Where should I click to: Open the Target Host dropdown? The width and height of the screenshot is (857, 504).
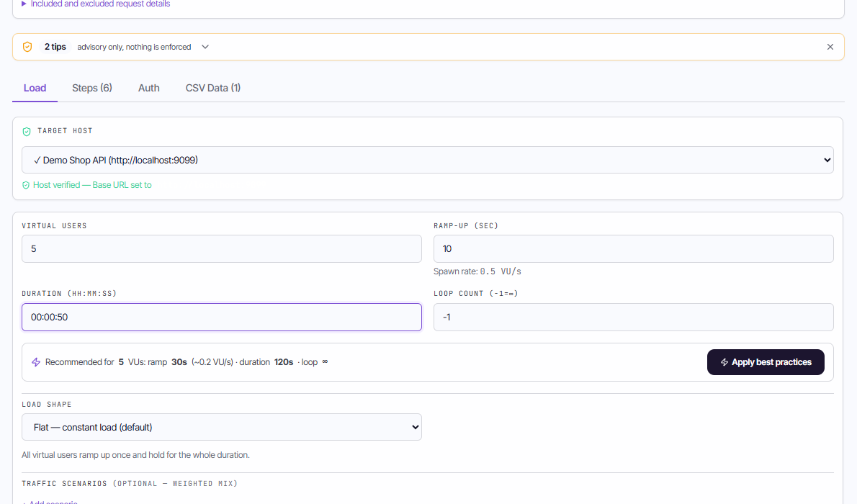point(427,160)
